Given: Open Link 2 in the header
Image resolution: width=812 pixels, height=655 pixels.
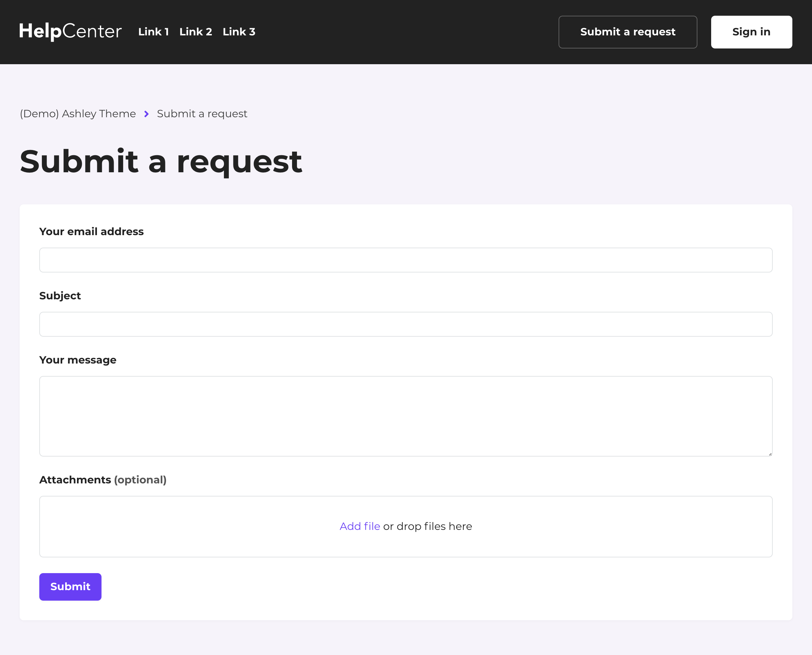Looking at the screenshot, I should [x=195, y=32].
